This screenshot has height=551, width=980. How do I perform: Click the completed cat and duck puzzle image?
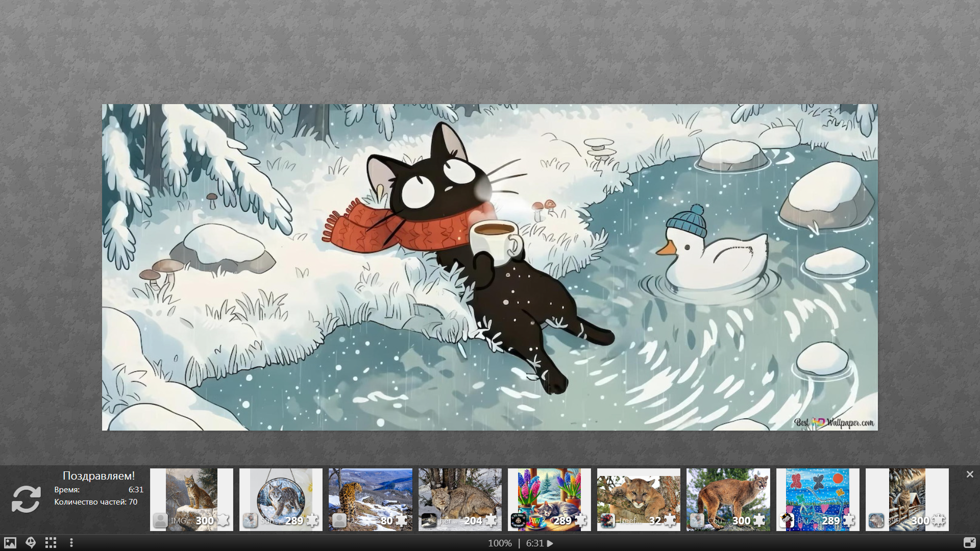[x=489, y=267]
